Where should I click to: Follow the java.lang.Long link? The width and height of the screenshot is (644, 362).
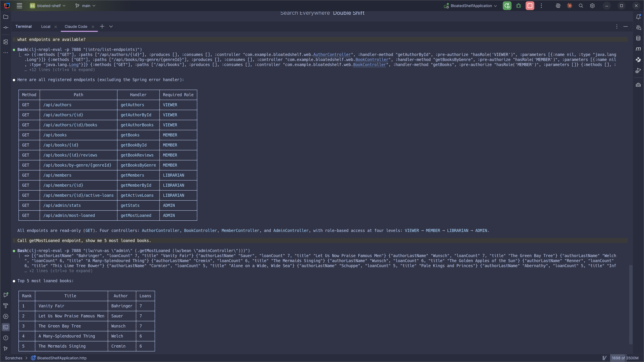[x=74, y=65]
